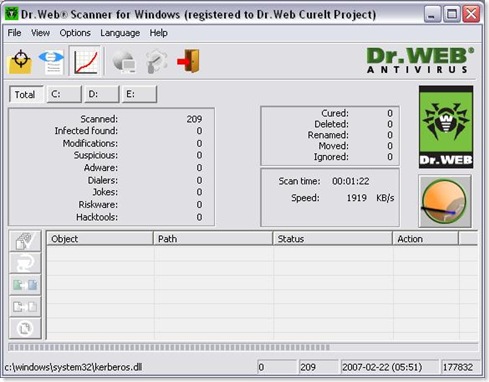489x382 pixels.
Task: Open the settings gear and wrench icon
Action: click(x=156, y=61)
